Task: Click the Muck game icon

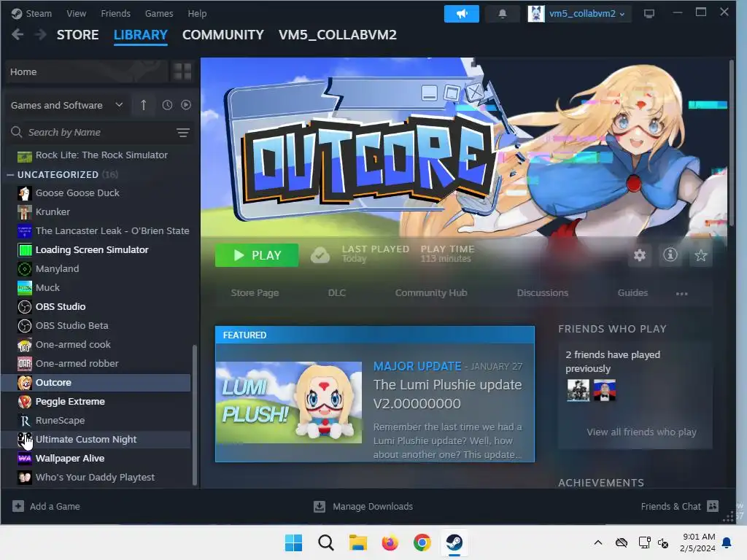Action: pos(25,287)
